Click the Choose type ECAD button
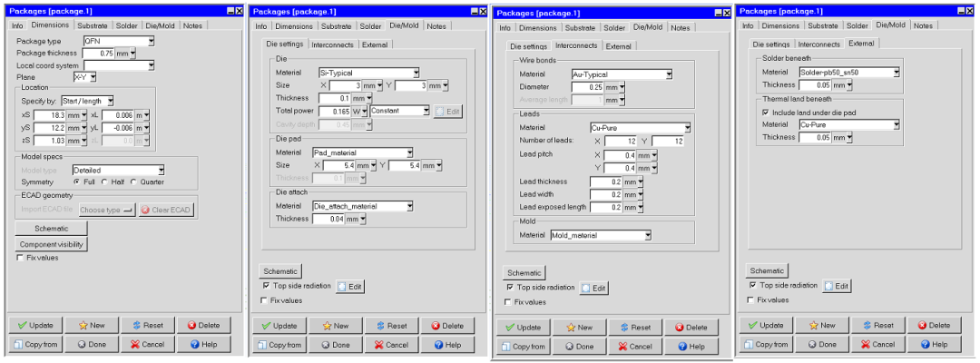980x363 pixels. [107, 211]
